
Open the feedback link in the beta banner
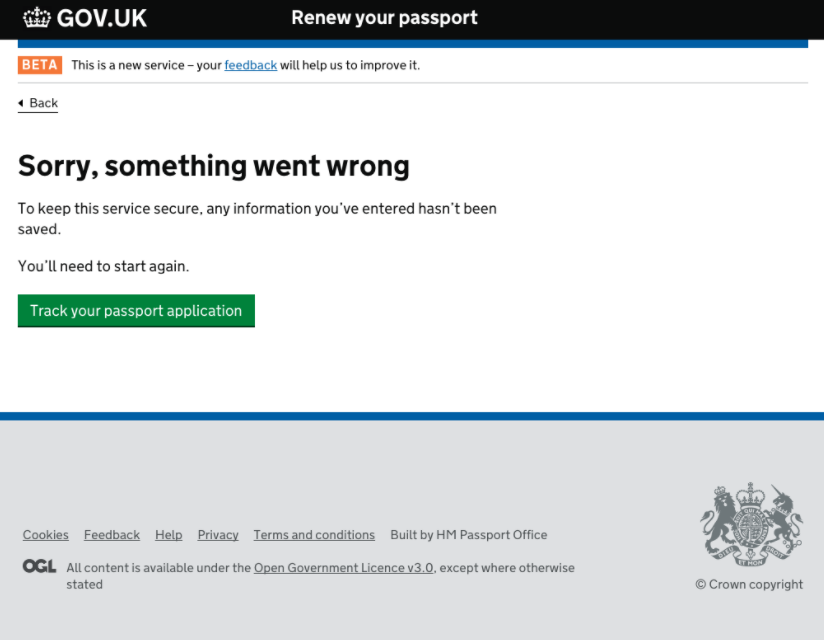coord(250,64)
